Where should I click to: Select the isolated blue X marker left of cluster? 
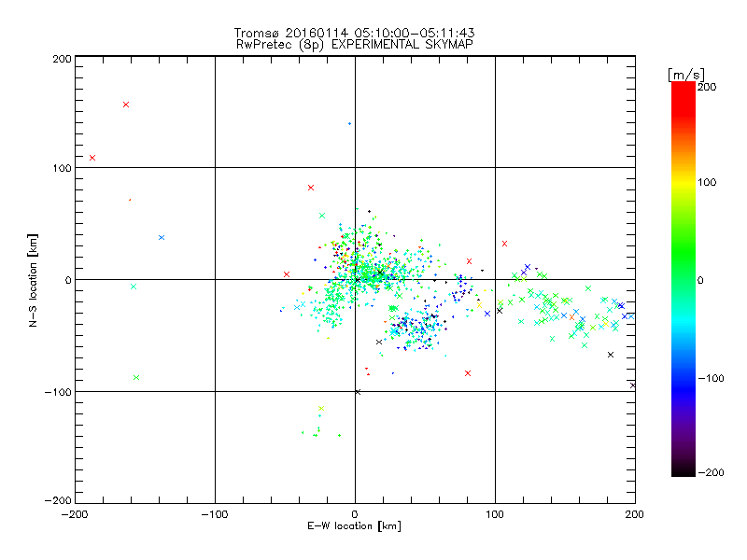[x=162, y=237]
